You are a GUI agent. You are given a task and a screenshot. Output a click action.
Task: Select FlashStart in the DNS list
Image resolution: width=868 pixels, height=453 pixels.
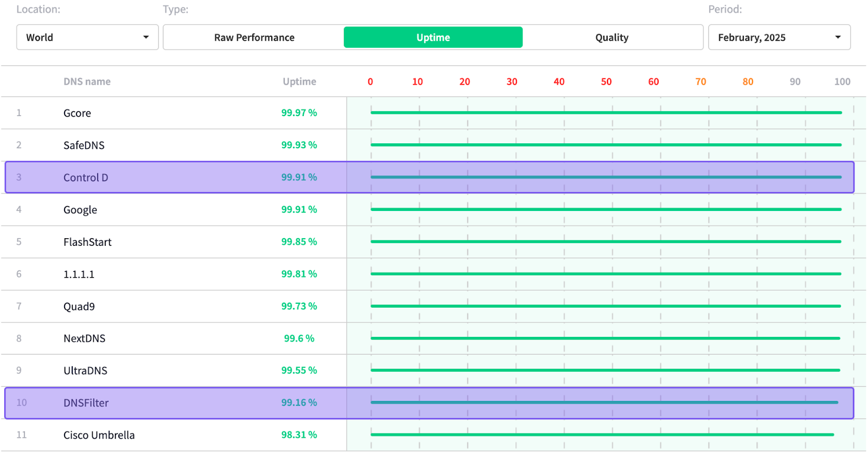tap(87, 242)
